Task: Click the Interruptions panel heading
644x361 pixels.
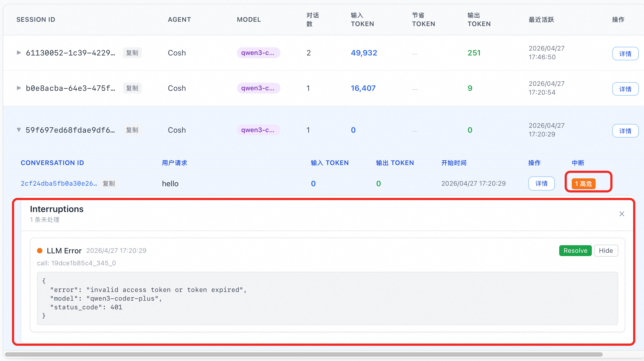Action: (x=57, y=209)
